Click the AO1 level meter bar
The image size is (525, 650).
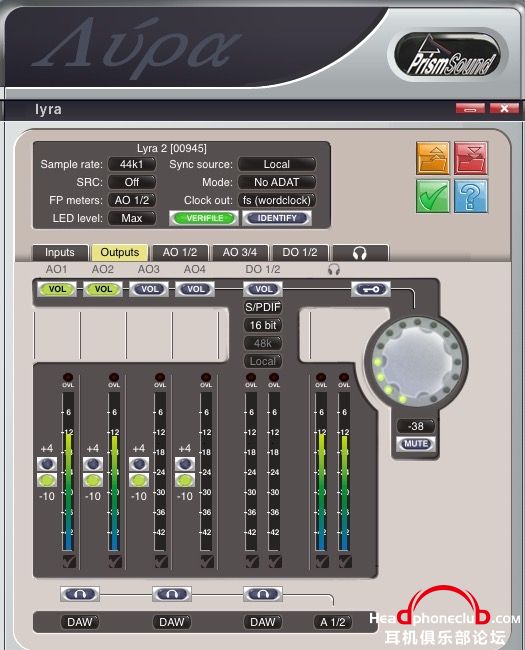click(68, 471)
